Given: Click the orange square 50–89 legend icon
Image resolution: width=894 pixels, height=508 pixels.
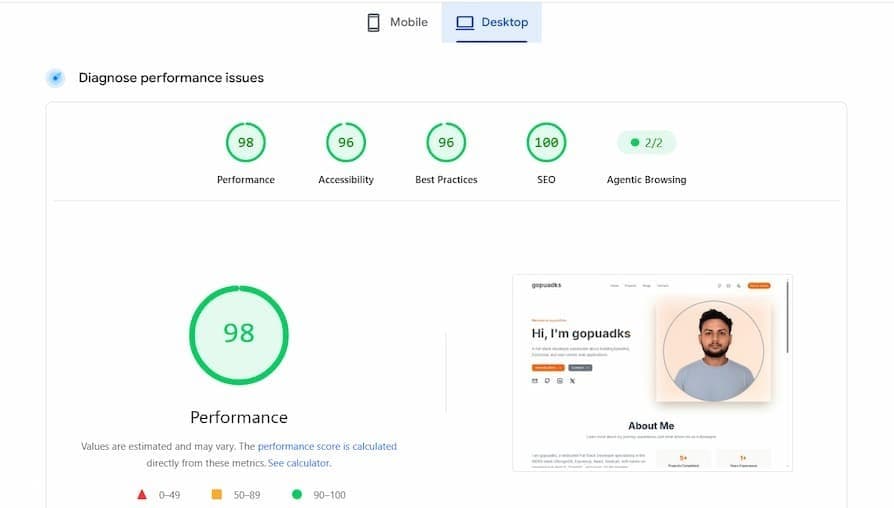Looking at the screenshot, I should pos(217,494).
